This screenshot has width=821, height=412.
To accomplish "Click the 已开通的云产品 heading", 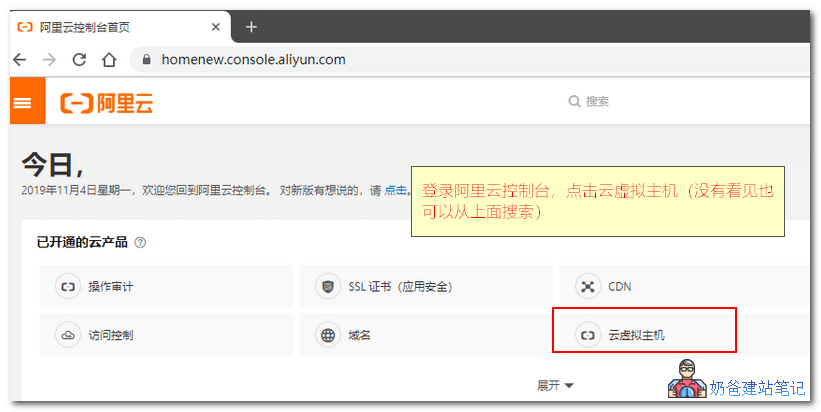I will [82, 243].
